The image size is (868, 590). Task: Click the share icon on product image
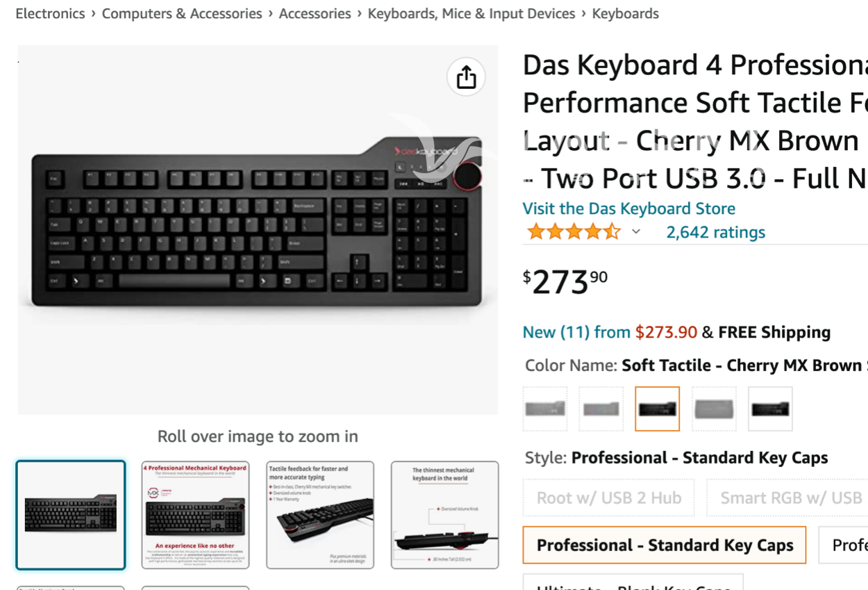466,77
